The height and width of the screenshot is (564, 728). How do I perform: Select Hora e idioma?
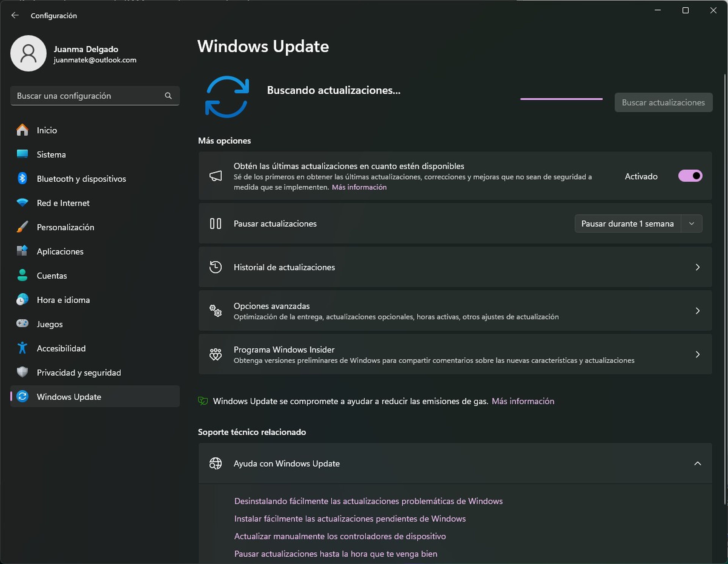[x=95, y=299]
